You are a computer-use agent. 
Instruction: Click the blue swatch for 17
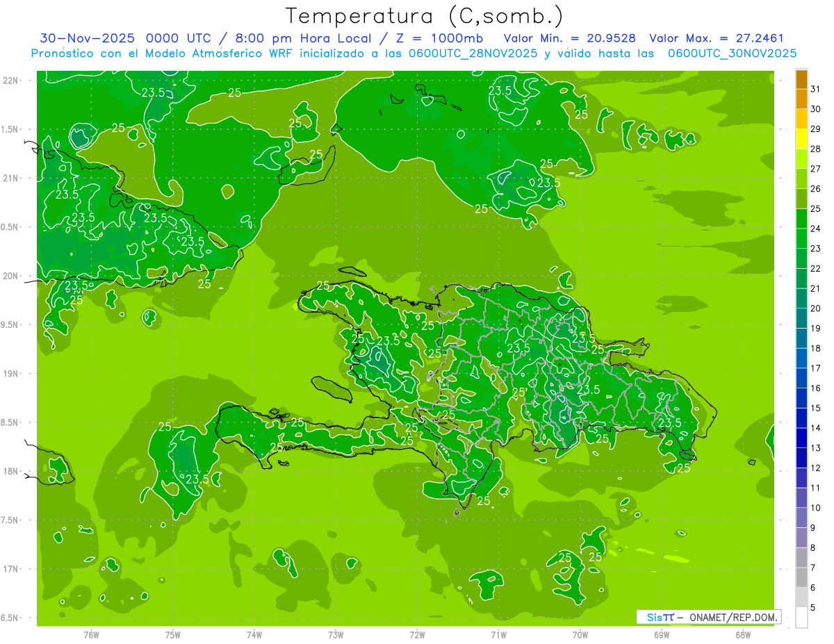[801, 358]
